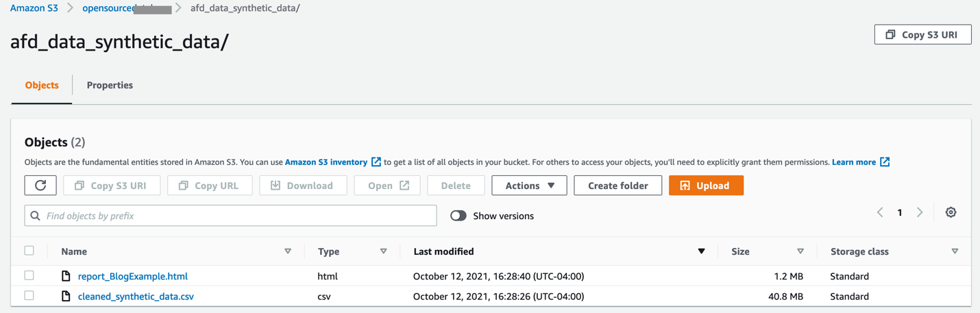Open the table preferences gear icon
Viewport: 980px width, 313px height.
[x=951, y=212]
